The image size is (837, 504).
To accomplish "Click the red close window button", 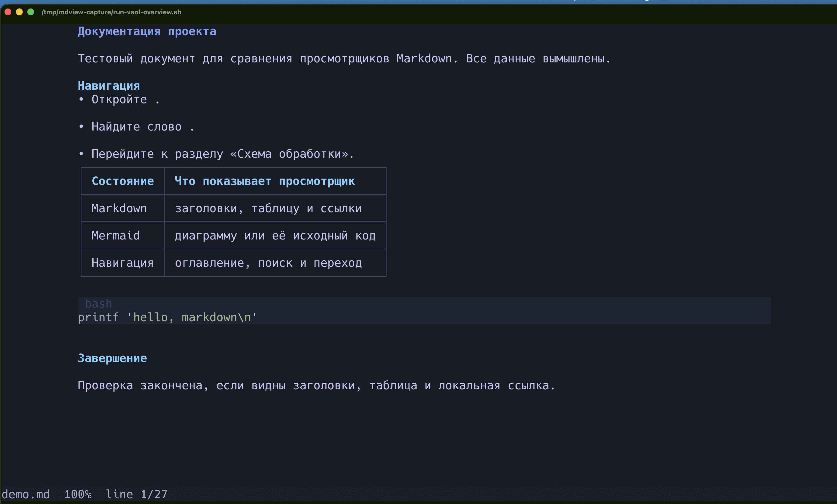I will [8, 12].
